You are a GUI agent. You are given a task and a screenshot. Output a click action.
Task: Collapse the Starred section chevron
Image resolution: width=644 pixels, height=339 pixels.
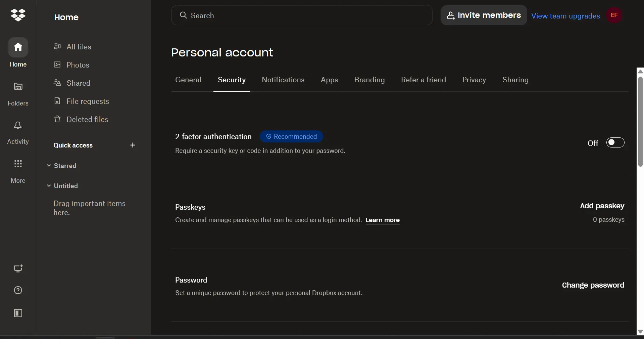coord(49,166)
